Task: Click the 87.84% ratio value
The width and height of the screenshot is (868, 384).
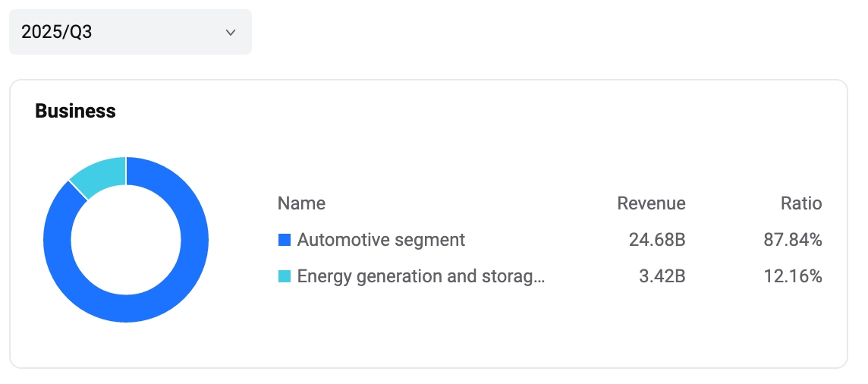Action: click(792, 241)
